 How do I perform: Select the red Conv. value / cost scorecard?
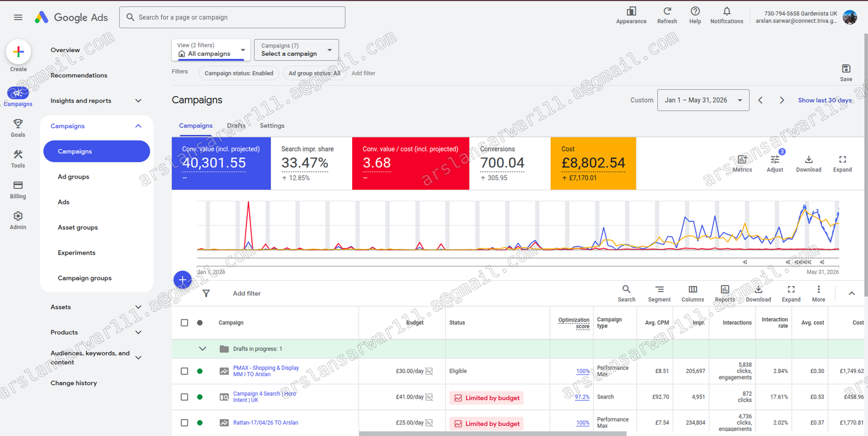[411, 163]
